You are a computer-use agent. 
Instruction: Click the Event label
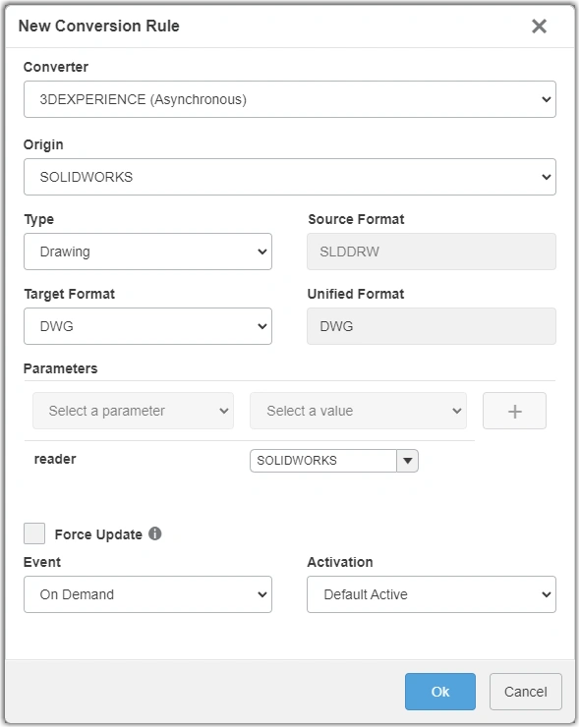pyautogui.click(x=42, y=562)
